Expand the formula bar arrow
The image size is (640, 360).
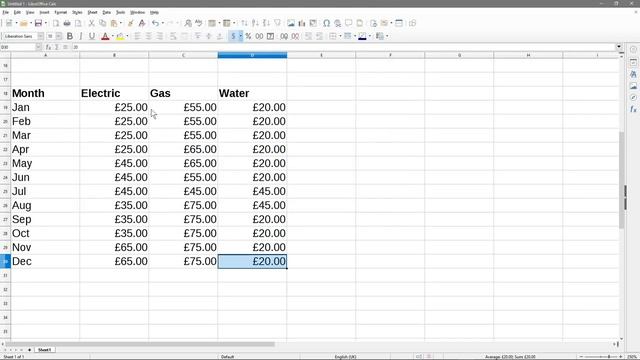point(619,47)
